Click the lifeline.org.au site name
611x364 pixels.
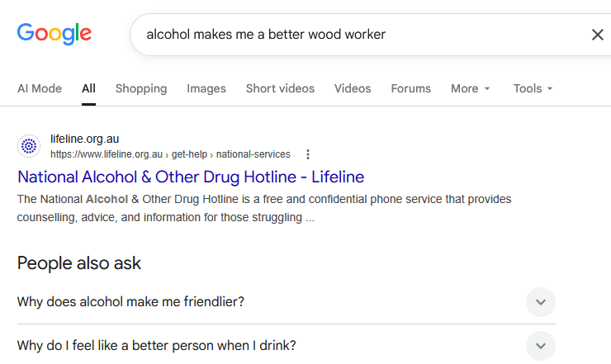84,139
